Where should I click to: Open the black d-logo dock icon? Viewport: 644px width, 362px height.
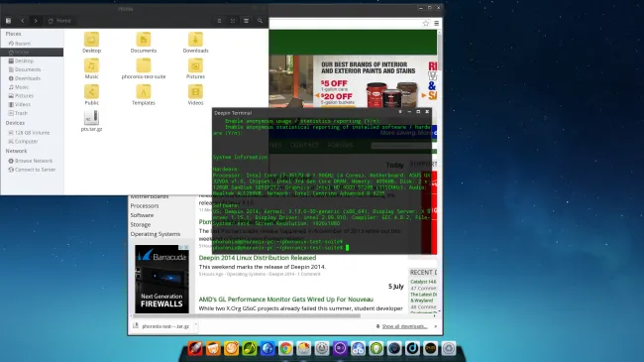coord(412,348)
